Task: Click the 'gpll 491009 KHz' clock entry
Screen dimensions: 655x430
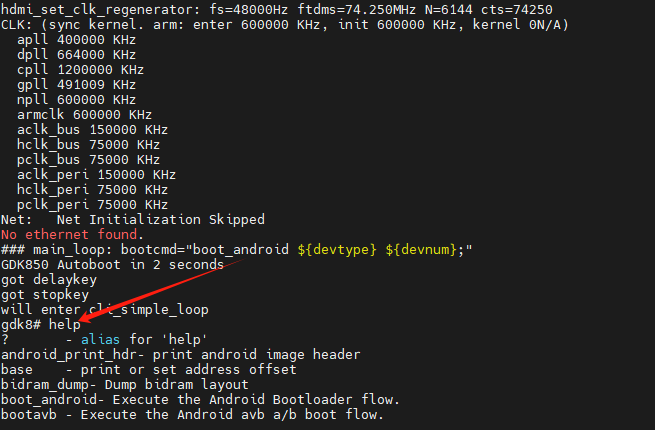Action: click(76, 84)
